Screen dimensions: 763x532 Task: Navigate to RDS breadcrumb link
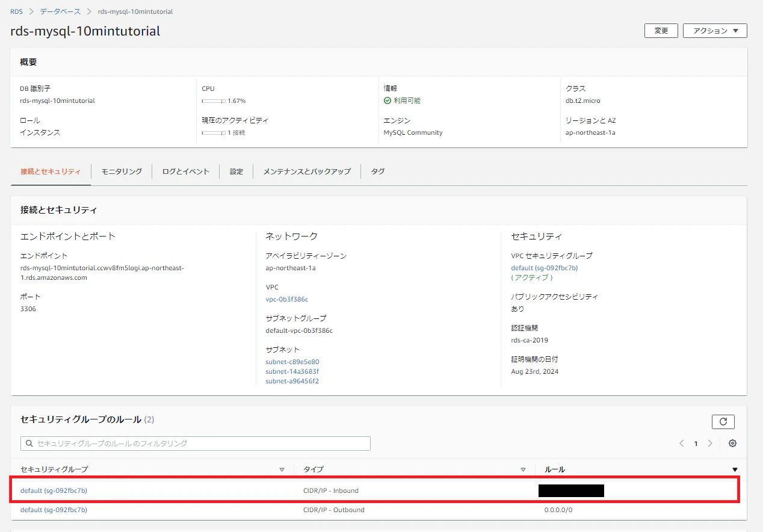tap(16, 11)
